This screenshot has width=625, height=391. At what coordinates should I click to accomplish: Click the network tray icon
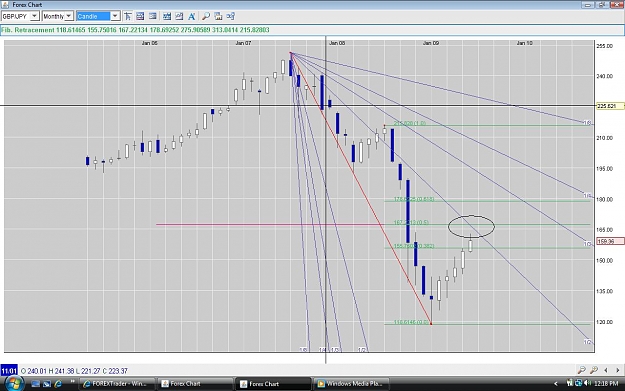pos(579,383)
